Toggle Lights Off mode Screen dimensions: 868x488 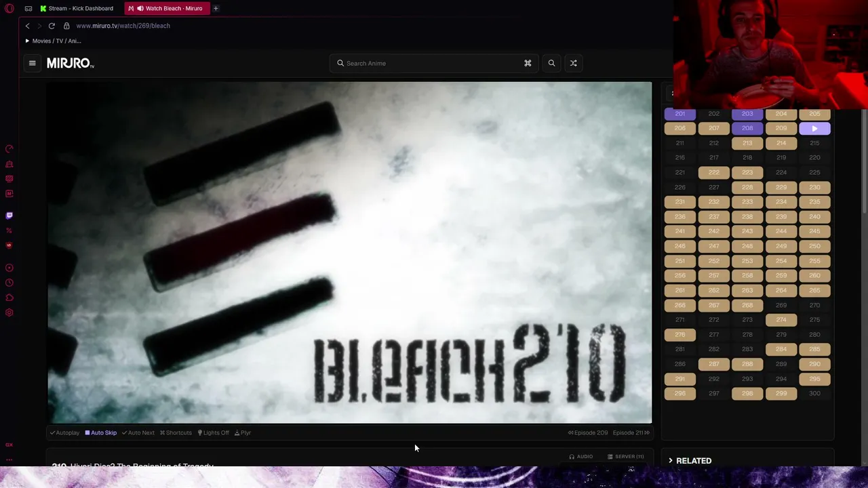[213, 432]
